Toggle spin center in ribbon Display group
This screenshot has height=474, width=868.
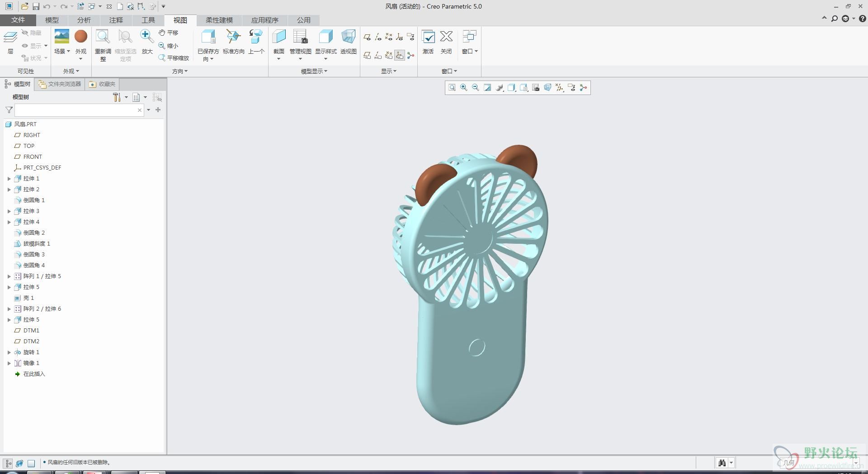pos(410,55)
